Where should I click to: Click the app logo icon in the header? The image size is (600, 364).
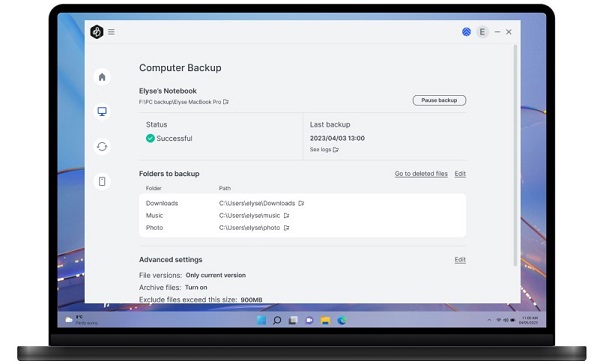[96, 32]
